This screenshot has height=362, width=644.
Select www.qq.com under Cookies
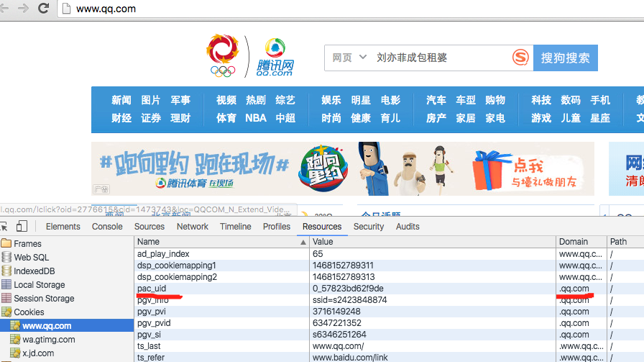pos(67,326)
